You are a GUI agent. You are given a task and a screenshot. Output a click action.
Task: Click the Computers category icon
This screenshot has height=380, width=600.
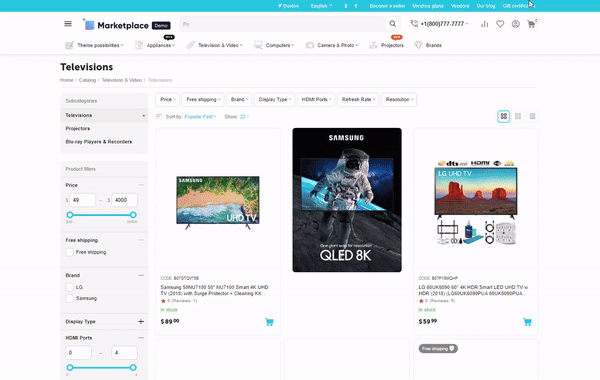click(x=258, y=45)
